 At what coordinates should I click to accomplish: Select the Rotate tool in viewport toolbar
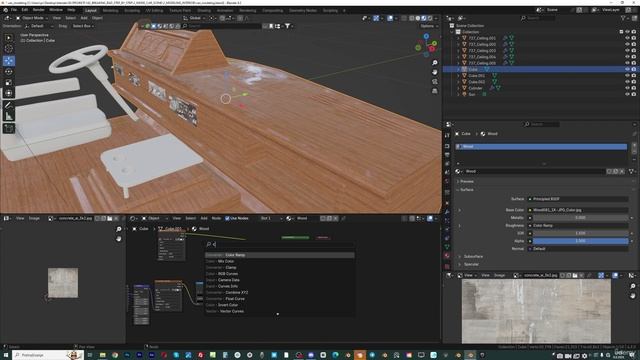pos(9,71)
